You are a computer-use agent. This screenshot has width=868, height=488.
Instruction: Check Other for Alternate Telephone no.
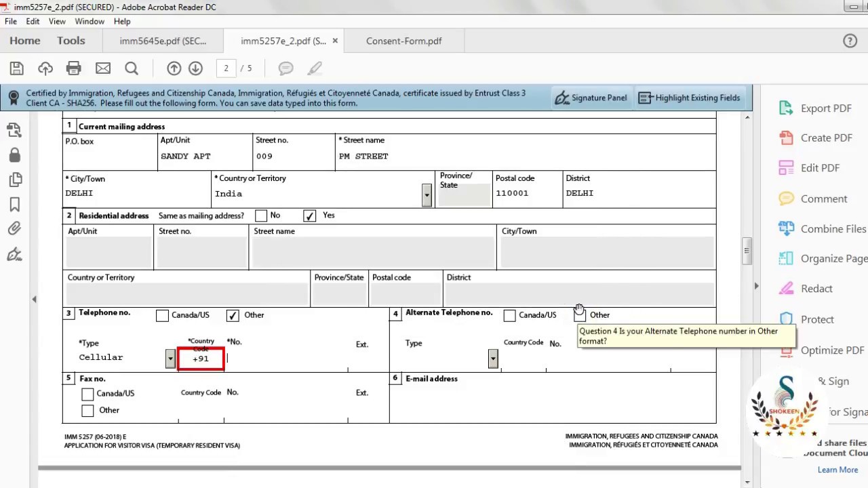(579, 315)
